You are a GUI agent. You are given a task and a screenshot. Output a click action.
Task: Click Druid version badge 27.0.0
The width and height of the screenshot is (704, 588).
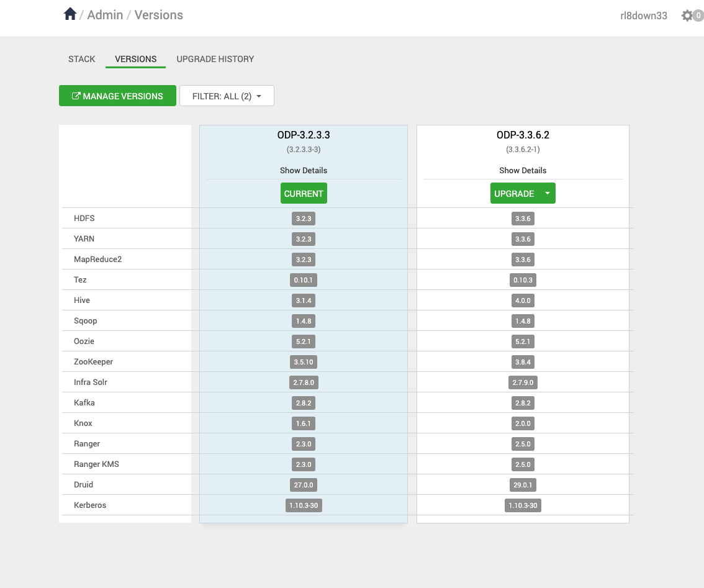point(304,485)
